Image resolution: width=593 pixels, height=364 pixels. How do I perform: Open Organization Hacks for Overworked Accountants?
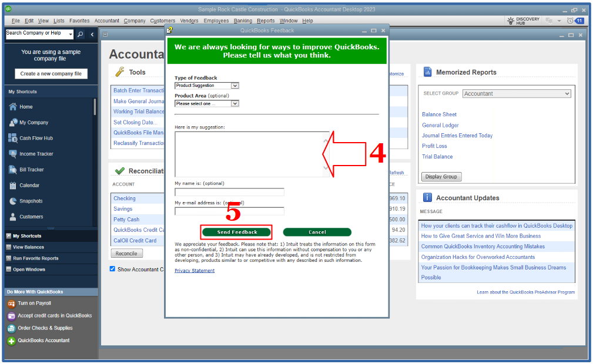coord(478,257)
